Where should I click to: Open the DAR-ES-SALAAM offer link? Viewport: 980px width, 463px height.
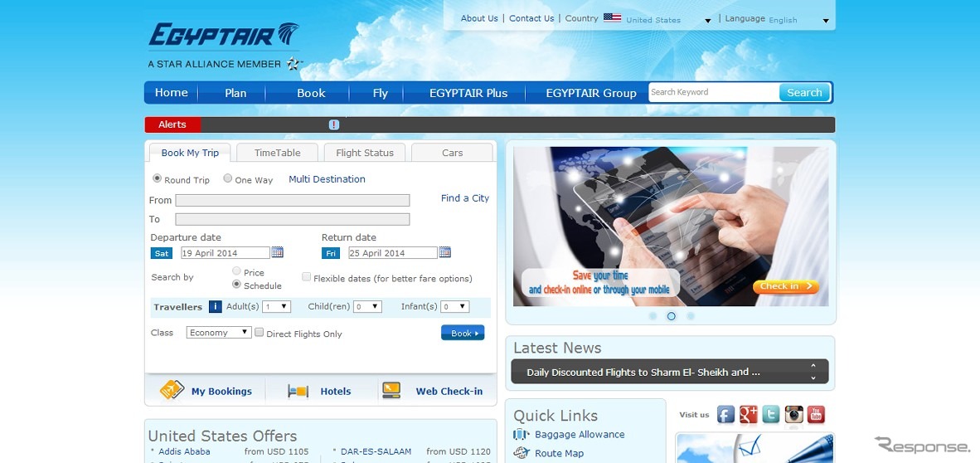pos(376,451)
